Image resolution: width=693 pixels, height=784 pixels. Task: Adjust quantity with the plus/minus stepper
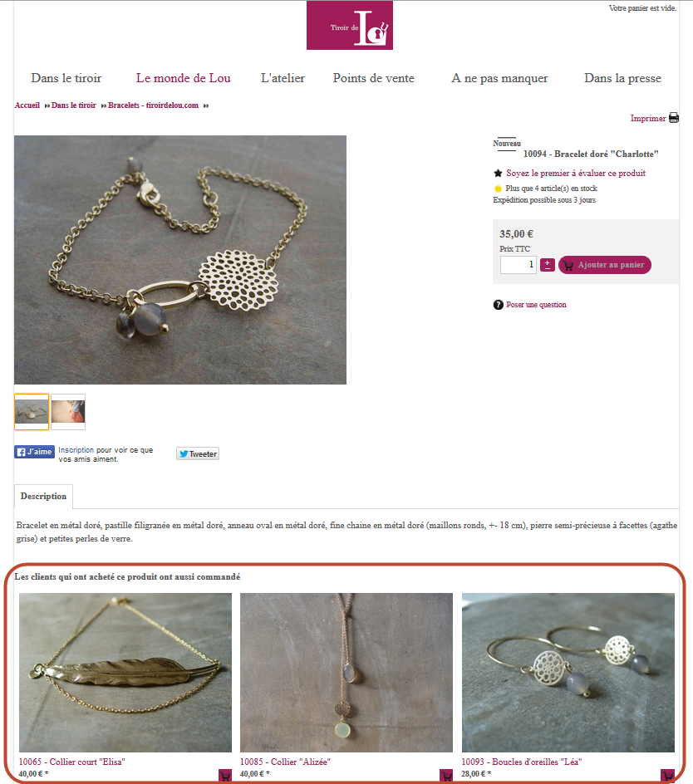(x=548, y=264)
